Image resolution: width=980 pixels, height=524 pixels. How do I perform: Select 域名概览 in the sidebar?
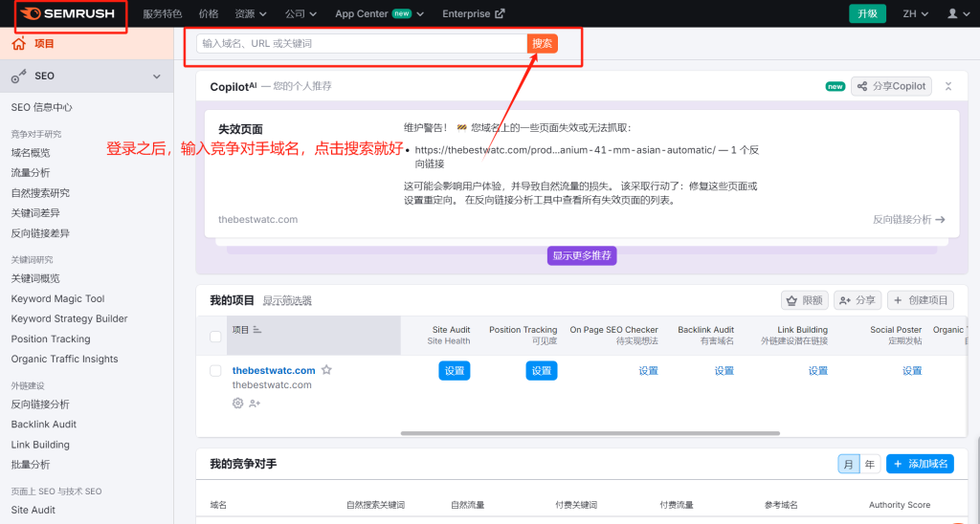pos(31,153)
